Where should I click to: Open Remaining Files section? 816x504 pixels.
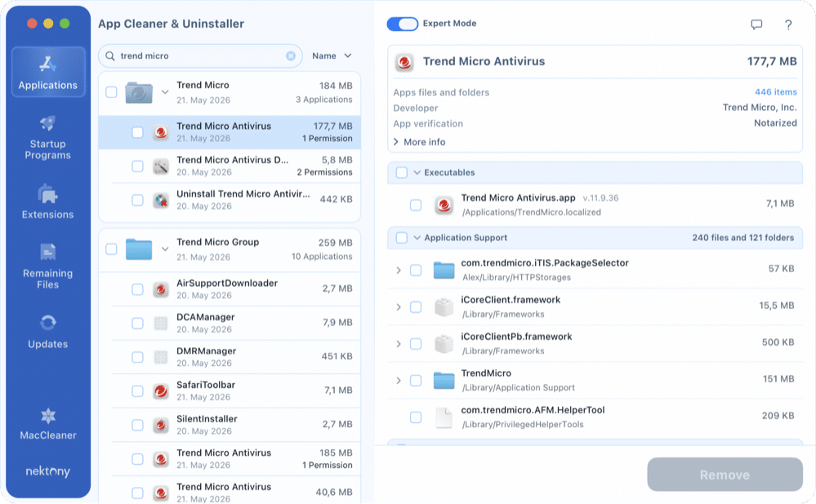click(x=48, y=266)
